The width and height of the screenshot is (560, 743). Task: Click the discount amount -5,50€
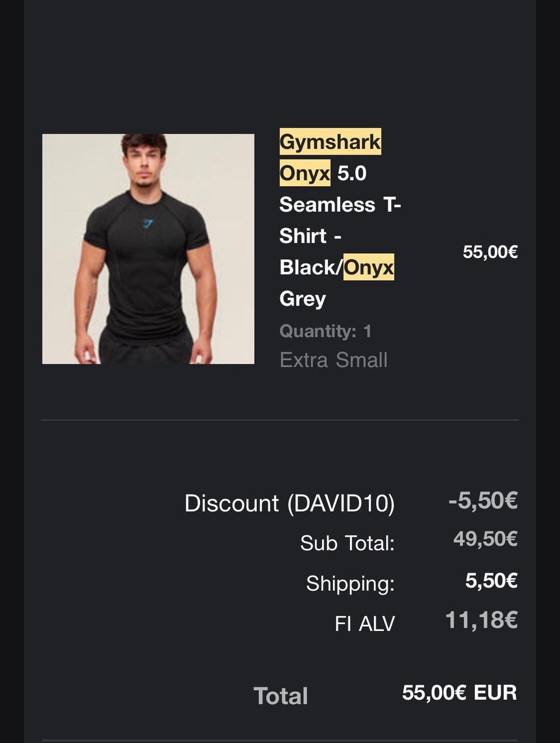pos(482,501)
